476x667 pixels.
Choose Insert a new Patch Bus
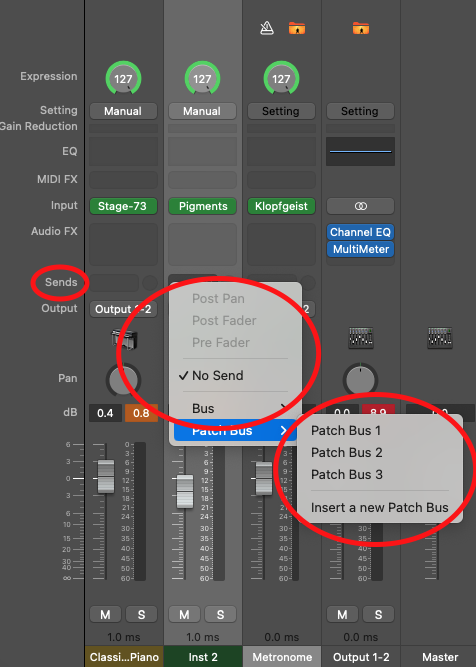379,507
